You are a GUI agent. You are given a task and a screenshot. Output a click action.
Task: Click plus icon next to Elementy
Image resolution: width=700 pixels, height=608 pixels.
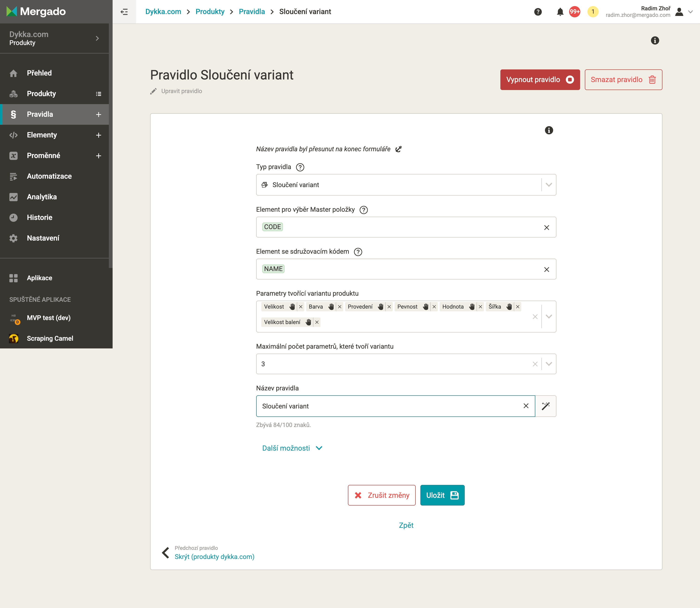click(99, 135)
